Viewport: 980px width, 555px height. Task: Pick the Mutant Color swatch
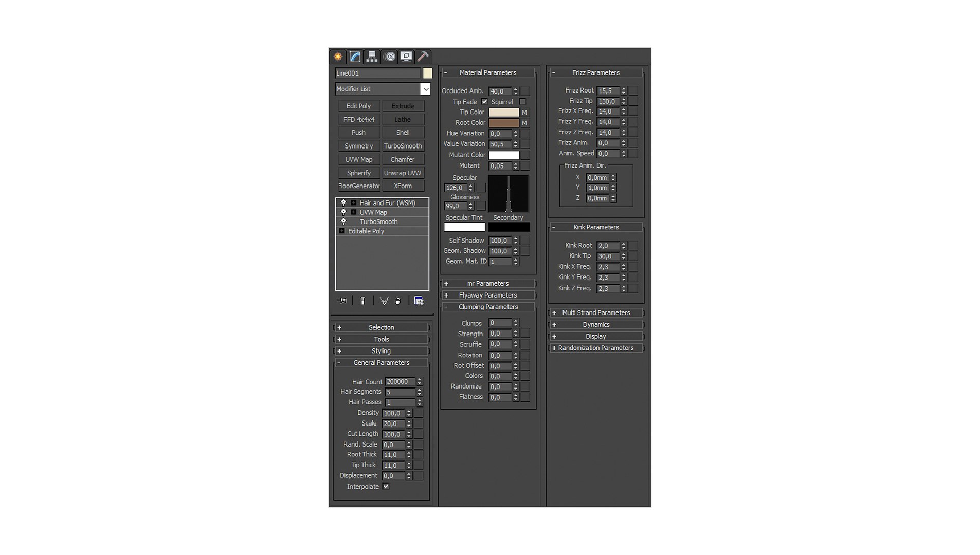503,155
